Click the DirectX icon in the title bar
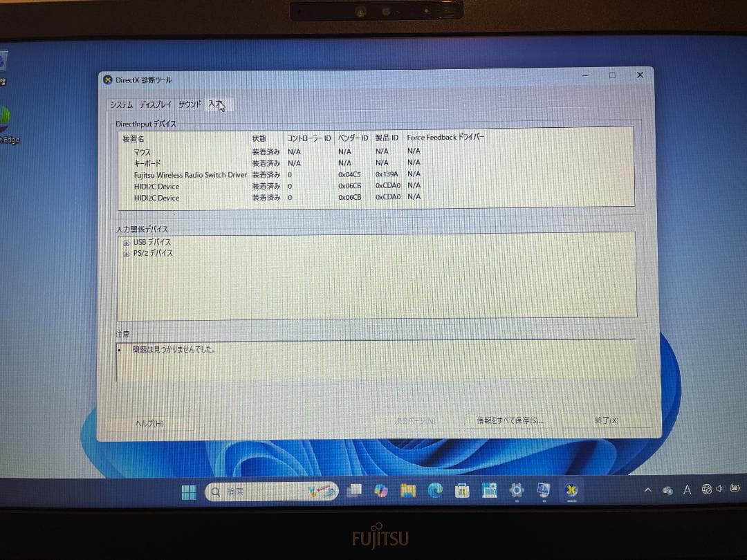The width and height of the screenshot is (747, 560). click(x=108, y=80)
